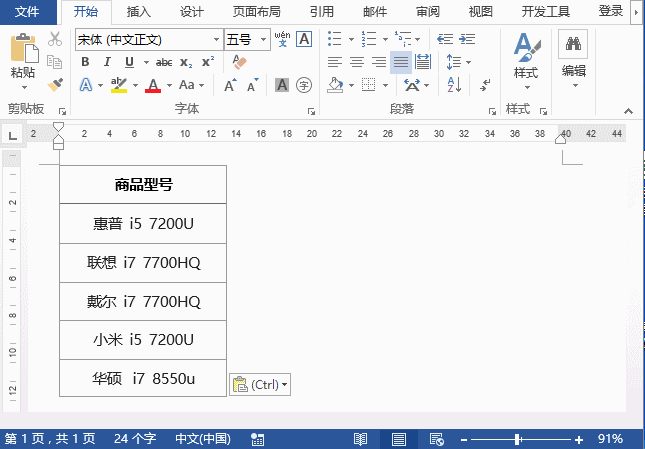The width and height of the screenshot is (645, 449).
Task: Switch to Print Layout view
Action: coord(398,439)
